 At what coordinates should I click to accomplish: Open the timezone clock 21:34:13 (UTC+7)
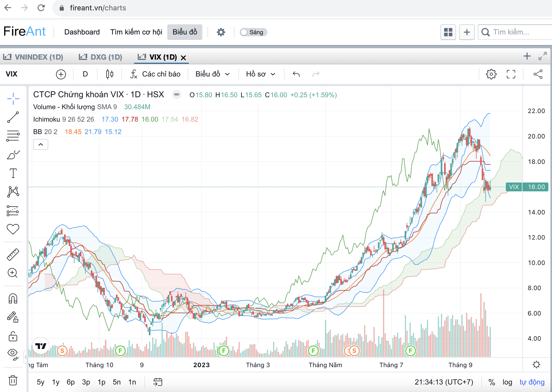444,382
